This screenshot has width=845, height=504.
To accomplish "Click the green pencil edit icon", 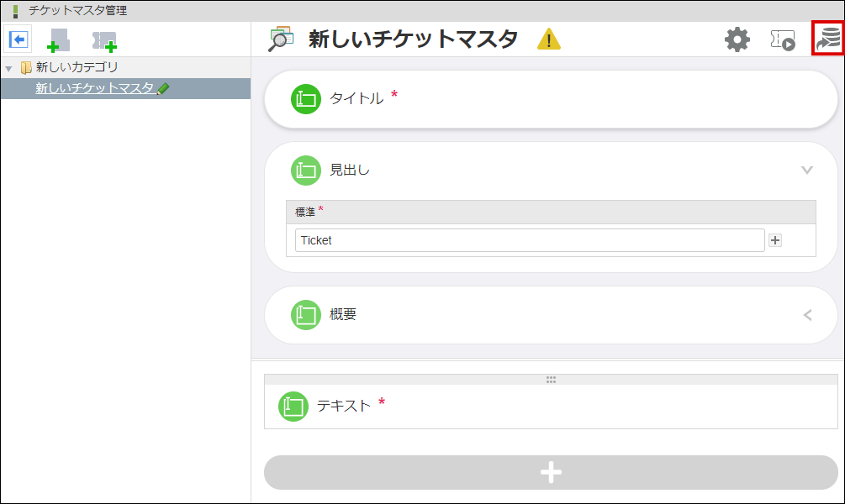I will pos(163,87).
